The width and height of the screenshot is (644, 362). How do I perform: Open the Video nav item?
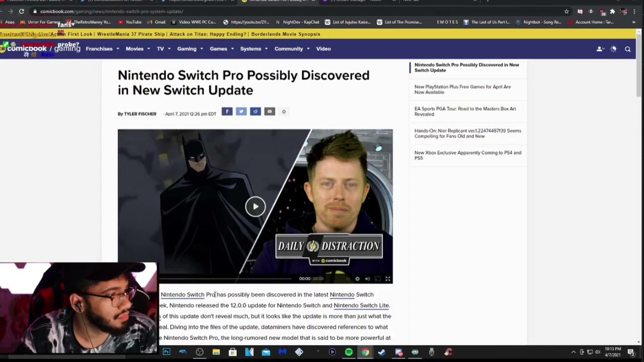tap(324, 49)
